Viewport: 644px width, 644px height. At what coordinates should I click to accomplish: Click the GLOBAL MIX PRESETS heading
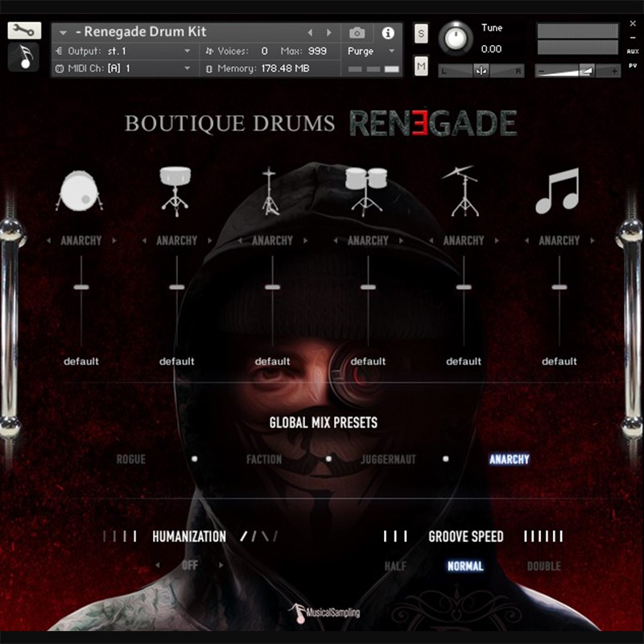324,423
